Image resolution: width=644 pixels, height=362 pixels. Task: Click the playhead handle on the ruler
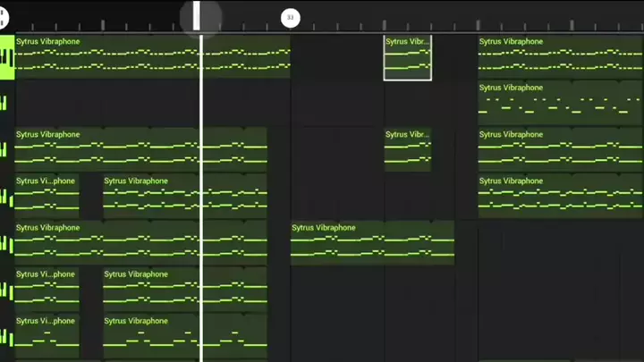[x=197, y=16]
